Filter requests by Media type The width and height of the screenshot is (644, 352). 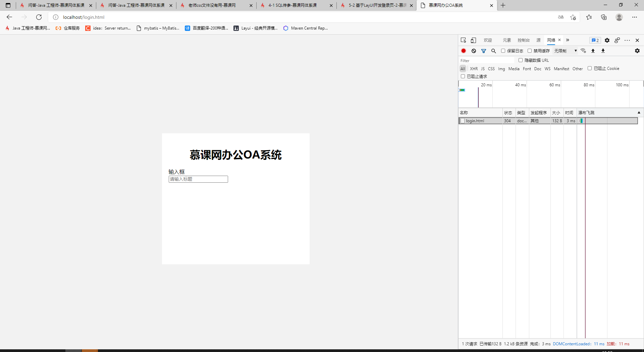[x=514, y=69]
